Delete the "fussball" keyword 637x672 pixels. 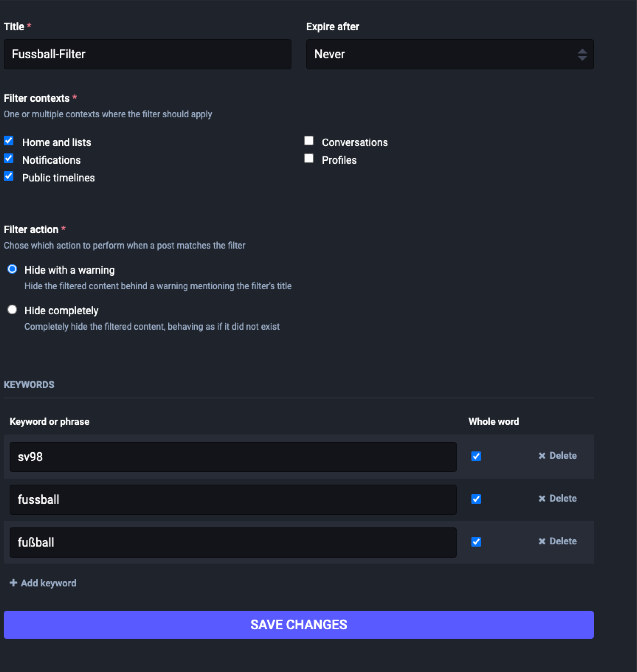pyautogui.click(x=557, y=498)
